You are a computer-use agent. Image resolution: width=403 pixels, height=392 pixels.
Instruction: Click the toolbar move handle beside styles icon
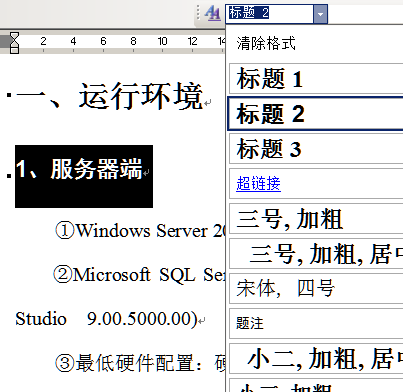pos(198,13)
